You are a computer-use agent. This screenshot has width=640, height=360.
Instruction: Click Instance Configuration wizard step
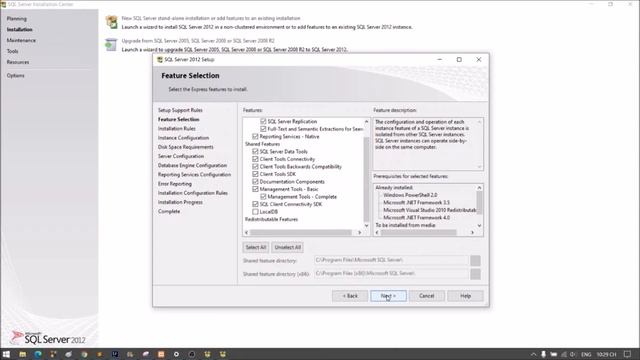click(183, 138)
